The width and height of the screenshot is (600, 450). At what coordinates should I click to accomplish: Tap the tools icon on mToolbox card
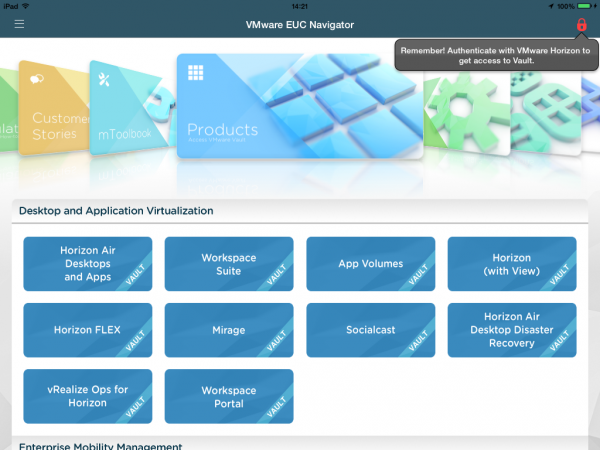click(x=104, y=79)
